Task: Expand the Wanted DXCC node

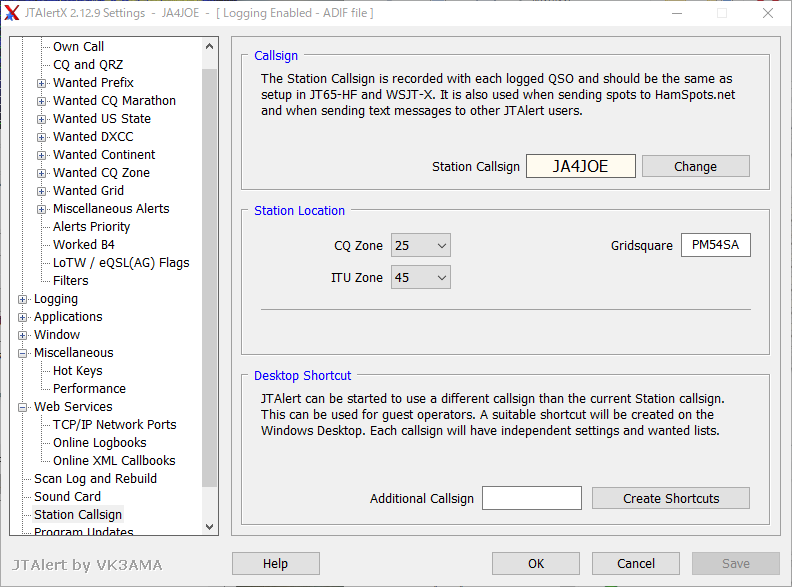Action: pos(41,137)
